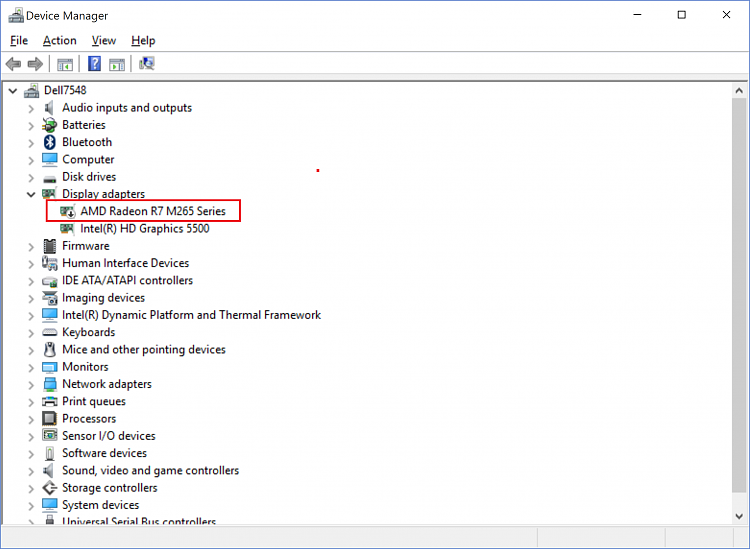Click the Audio inputs and outputs speaker icon
Screen dimensions: 750x549
[49, 108]
